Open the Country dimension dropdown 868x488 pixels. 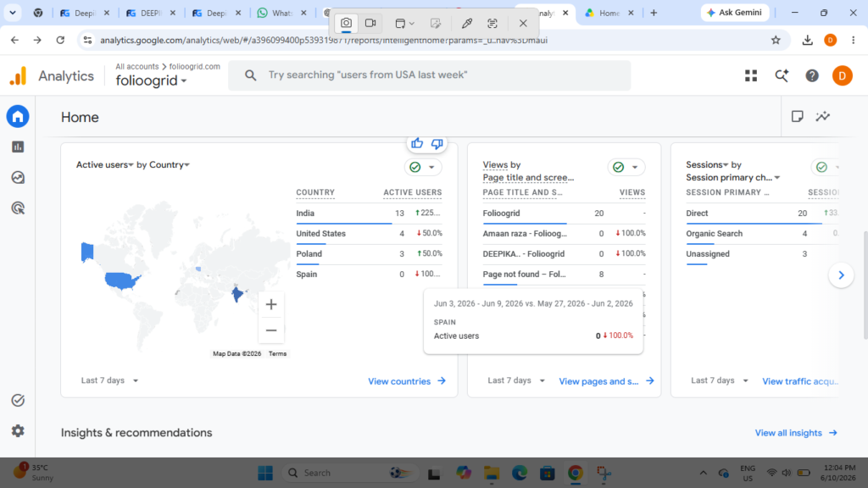click(x=170, y=165)
